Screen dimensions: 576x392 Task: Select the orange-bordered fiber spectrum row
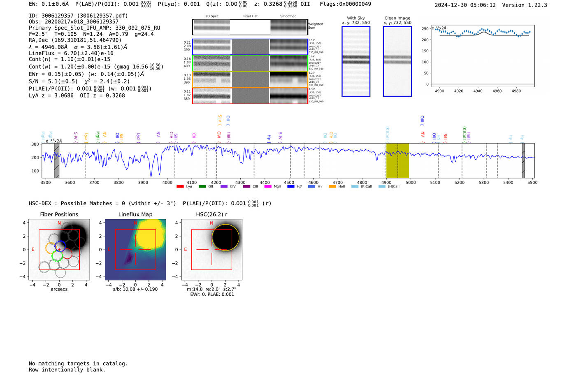click(x=250, y=79)
